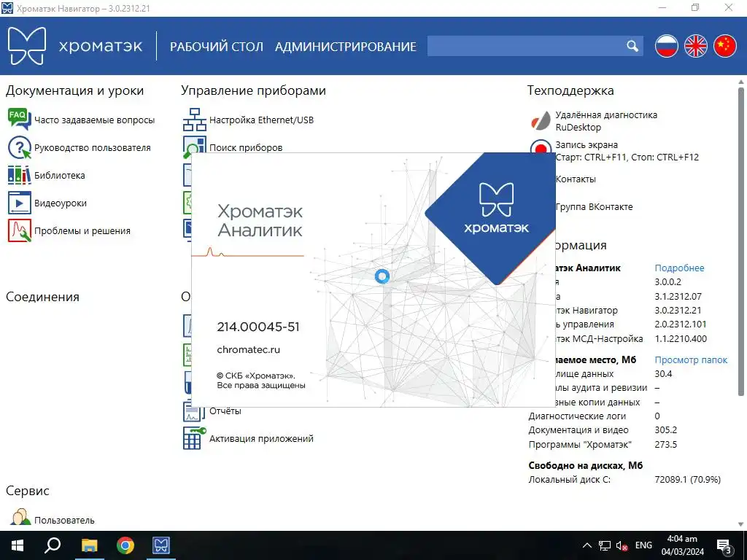747x560 pixels.
Task: Click the Пользователь people icon
Action: 20,517
